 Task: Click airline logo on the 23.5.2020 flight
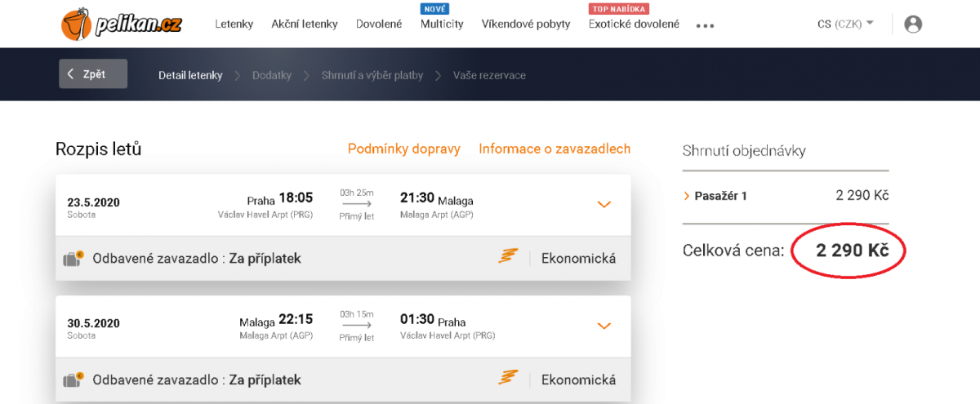tap(509, 258)
